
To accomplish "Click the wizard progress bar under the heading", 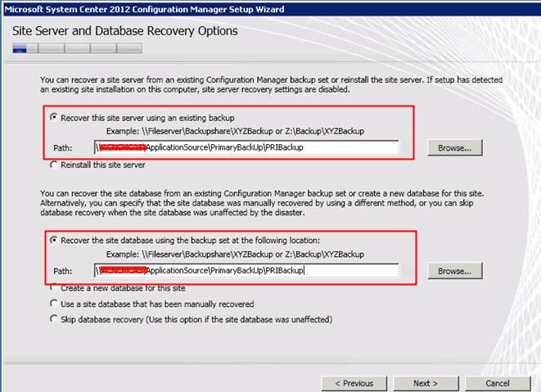I will pos(77,48).
